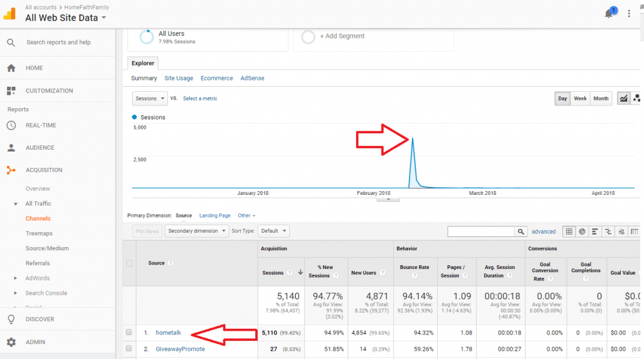
Task: Switch to the Site Usage sub-tab
Action: pos(179,78)
